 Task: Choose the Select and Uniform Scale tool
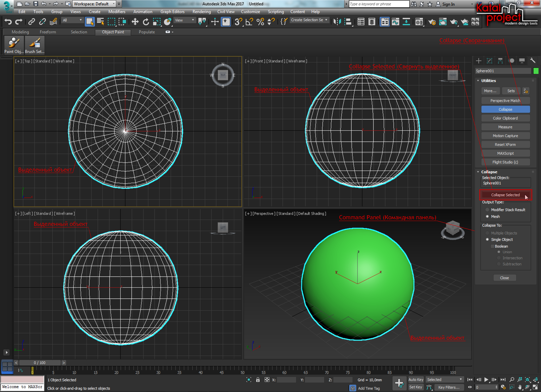coord(157,22)
